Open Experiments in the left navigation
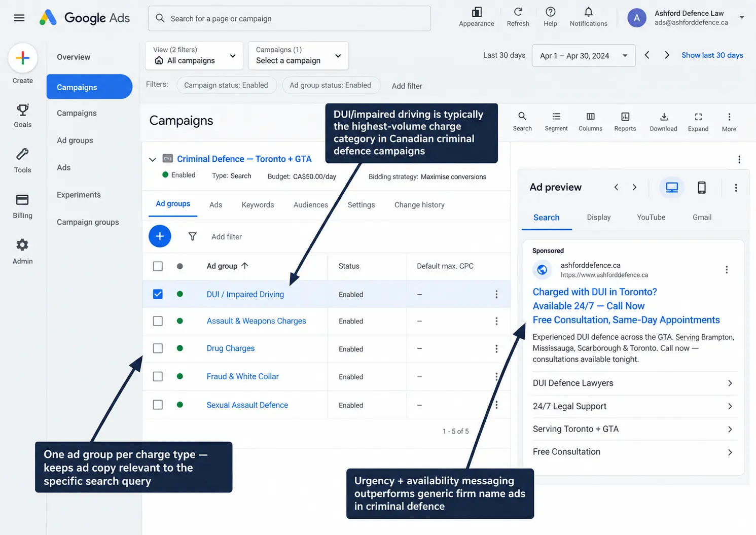The width and height of the screenshot is (756, 535). click(79, 195)
